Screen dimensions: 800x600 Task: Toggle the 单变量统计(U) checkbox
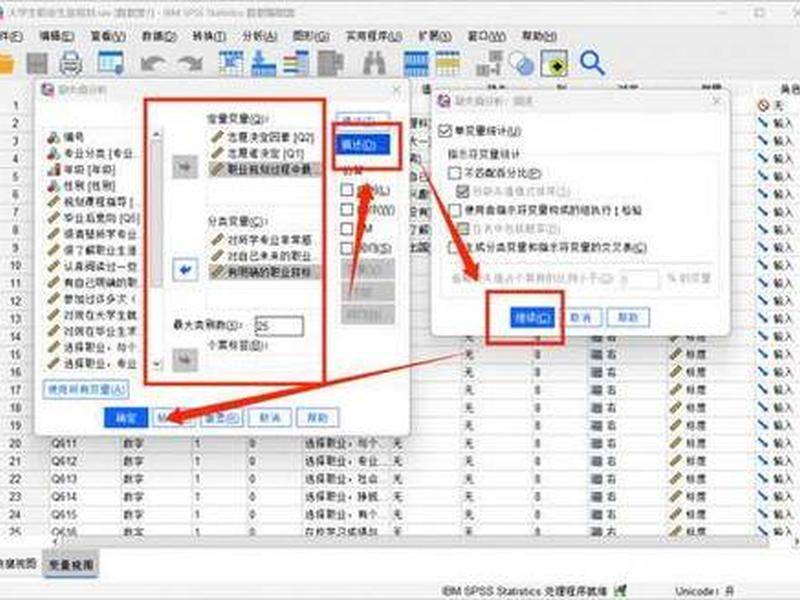click(x=445, y=131)
